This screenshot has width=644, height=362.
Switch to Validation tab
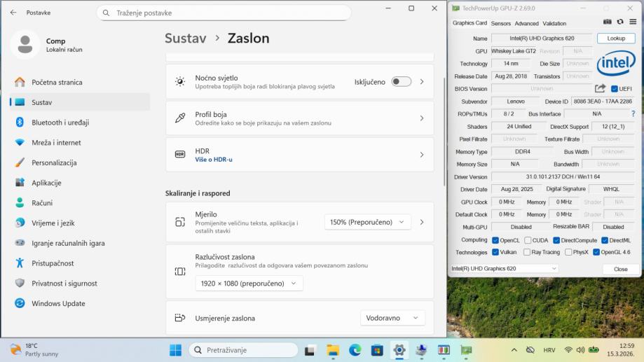point(554,23)
